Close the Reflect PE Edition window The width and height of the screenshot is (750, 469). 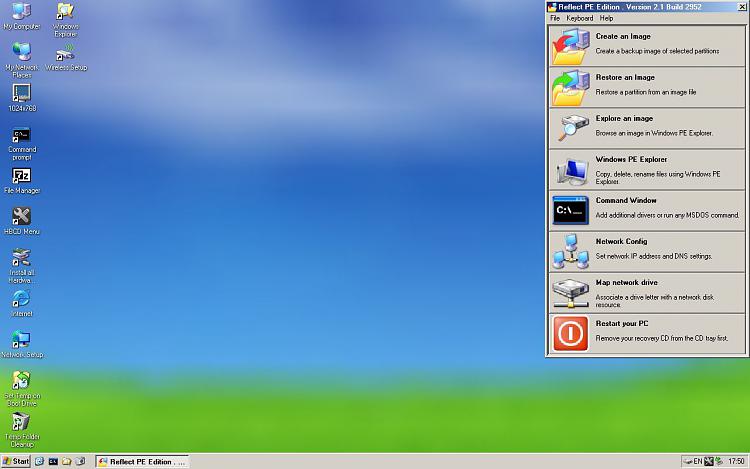coord(742,7)
